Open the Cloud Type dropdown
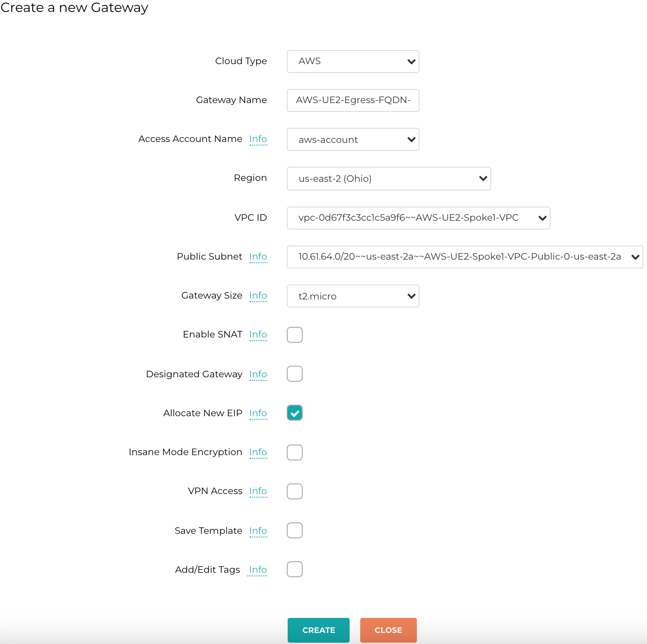647x644 pixels. (x=353, y=61)
